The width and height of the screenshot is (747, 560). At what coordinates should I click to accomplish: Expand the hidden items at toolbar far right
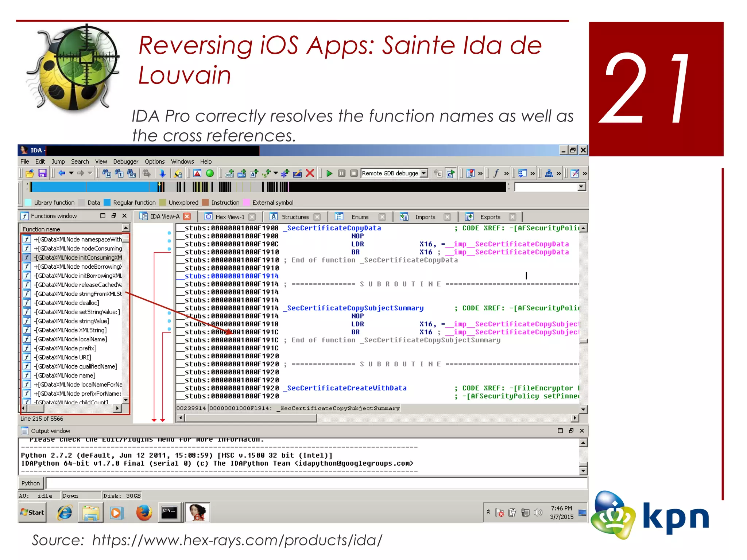(x=585, y=174)
